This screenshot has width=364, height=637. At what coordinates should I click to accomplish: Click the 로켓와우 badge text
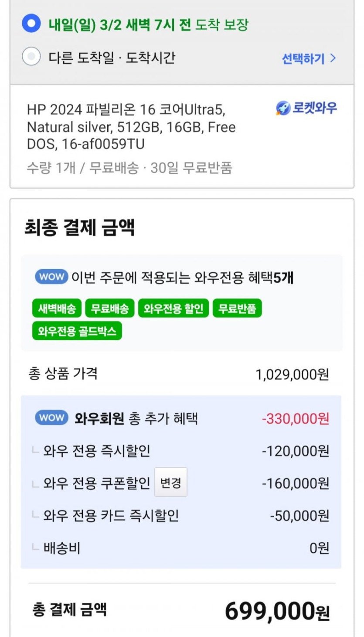click(314, 108)
